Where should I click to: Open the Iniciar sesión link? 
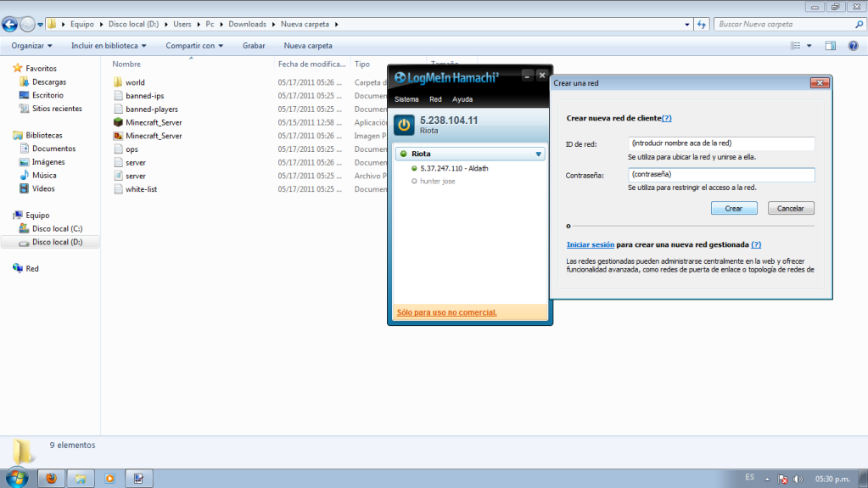[x=590, y=244]
